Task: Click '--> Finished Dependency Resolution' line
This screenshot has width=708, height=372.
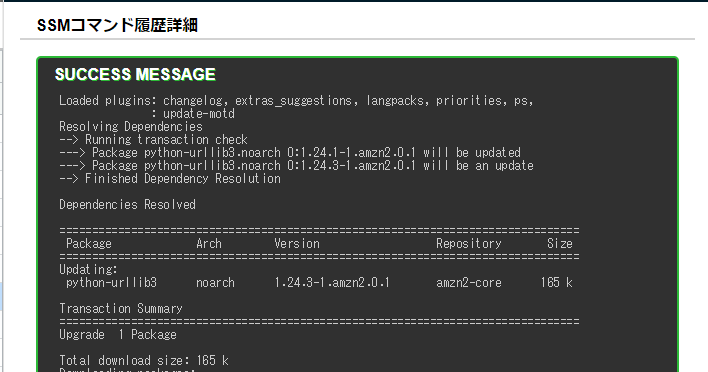Action: (x=170, y=179)
